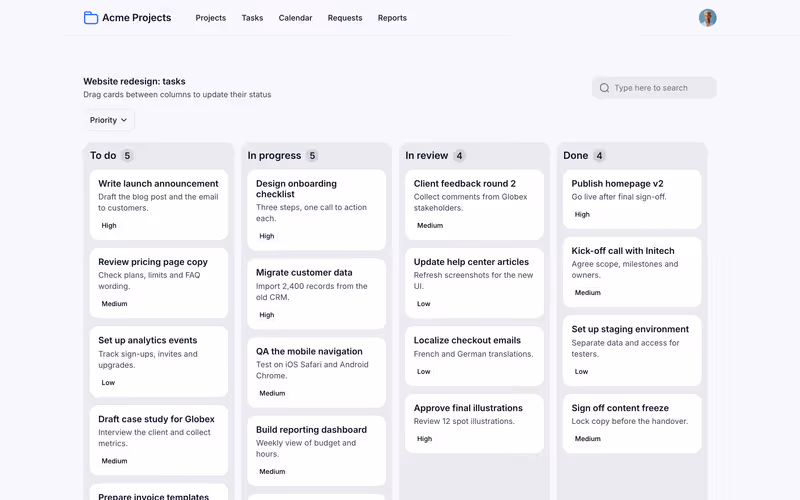Viewport: 800px width, 500px height.
Task: Click 'Review 12 spot illustrations.' description
Action: pyautogui.click(x=464, y=421)
